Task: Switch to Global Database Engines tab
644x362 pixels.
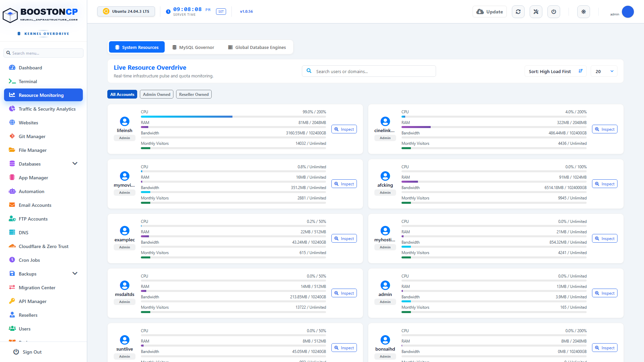Action: 257,47
